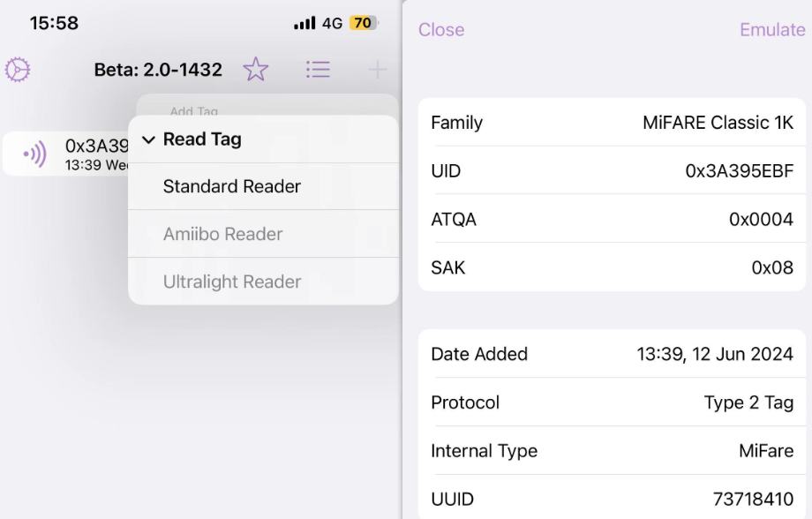Open the settings gear icon
The height and width of the screenshot is (519, 812).
pos(18,70)
